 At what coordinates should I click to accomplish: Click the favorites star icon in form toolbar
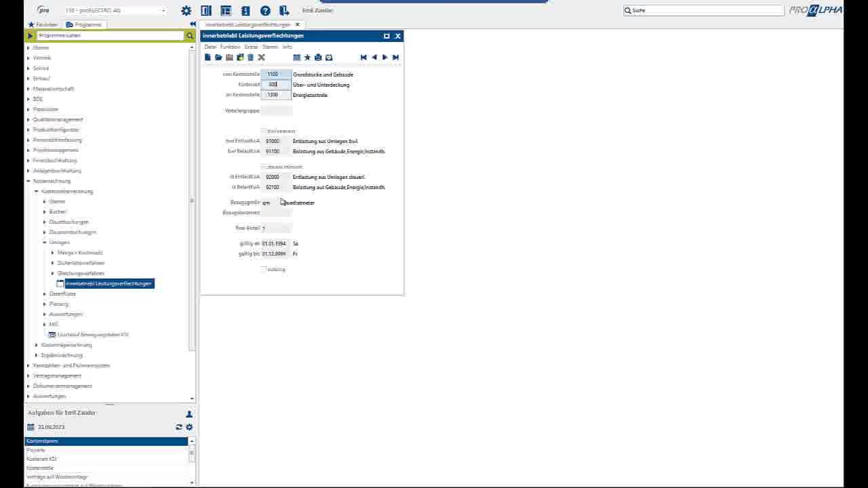pyautogui.click(x=307, y=58)
